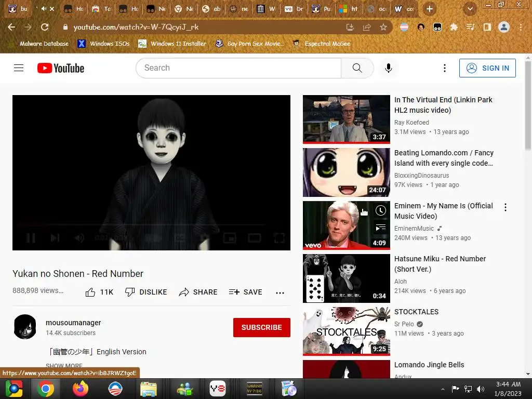The height and width of the screenshot is (399, 532).
Task: Open Hatsune Miku Red Number thumbnail
Action: click(x=347, y=278)
